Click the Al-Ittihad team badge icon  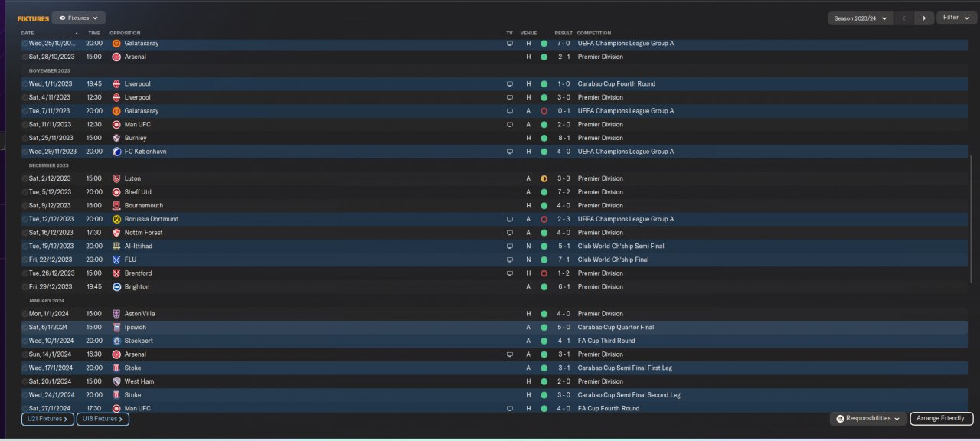116,247
